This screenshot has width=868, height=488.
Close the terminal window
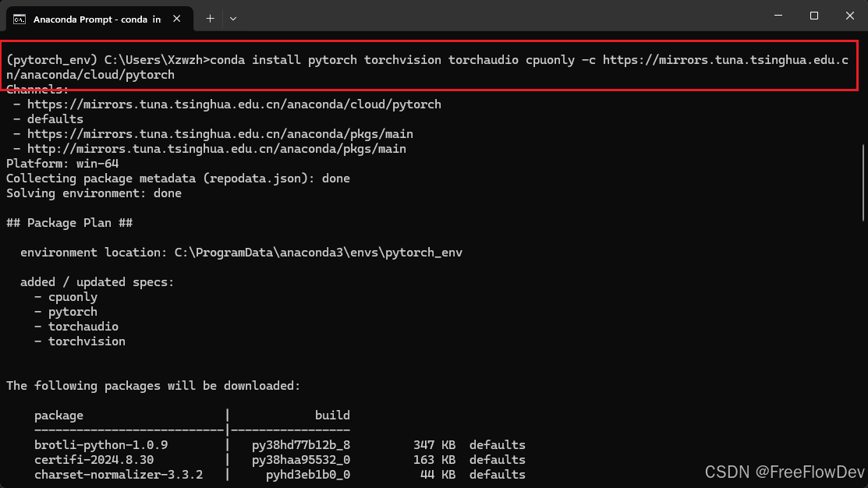coord(850,16)
